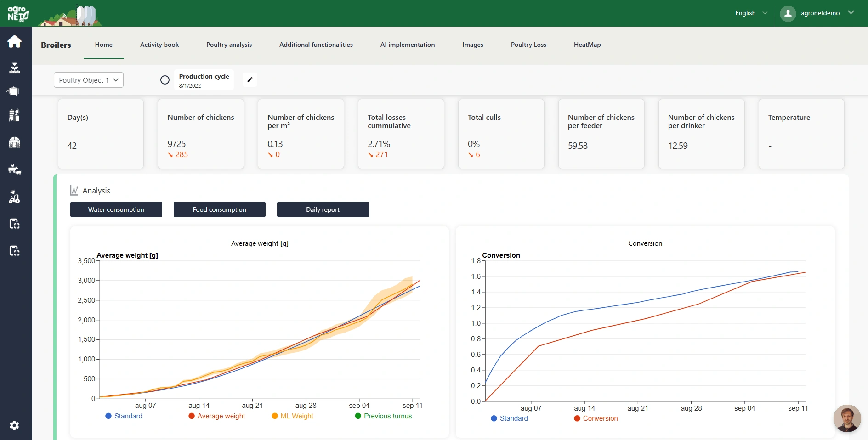This screenshot has width=868, height=440.
Task: Open the greenhouse sidebar icon
Action: pos(14,142)
